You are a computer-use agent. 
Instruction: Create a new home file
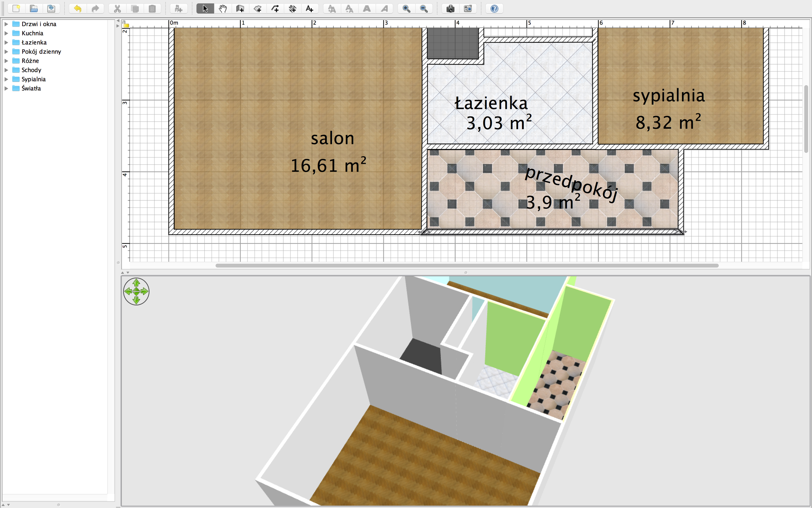click(x=16, y=8)
